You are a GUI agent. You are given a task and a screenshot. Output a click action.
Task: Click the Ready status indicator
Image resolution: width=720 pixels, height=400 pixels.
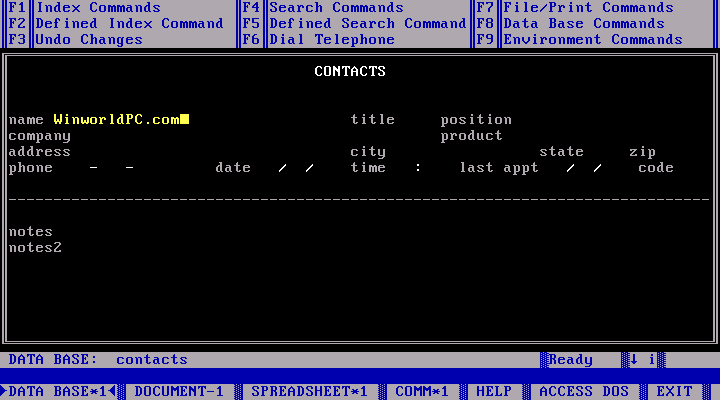(x=570, y=360)
